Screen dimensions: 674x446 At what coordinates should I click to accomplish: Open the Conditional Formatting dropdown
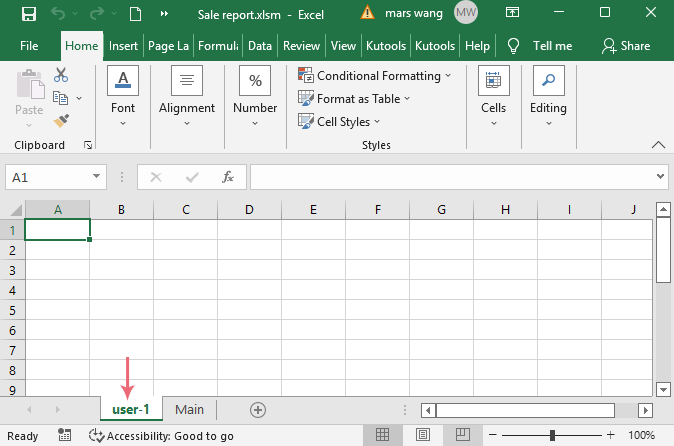point(374,76)
